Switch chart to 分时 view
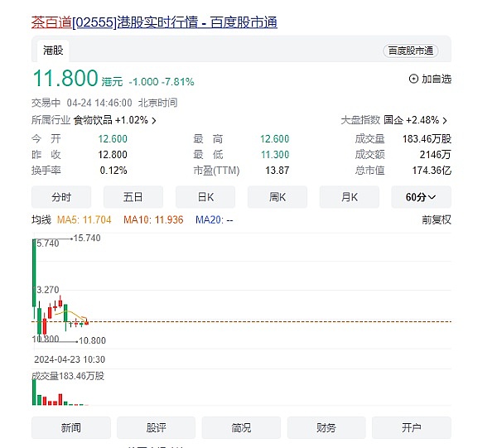The height and width of the screenshot is (448, 497). click(61, 197)
